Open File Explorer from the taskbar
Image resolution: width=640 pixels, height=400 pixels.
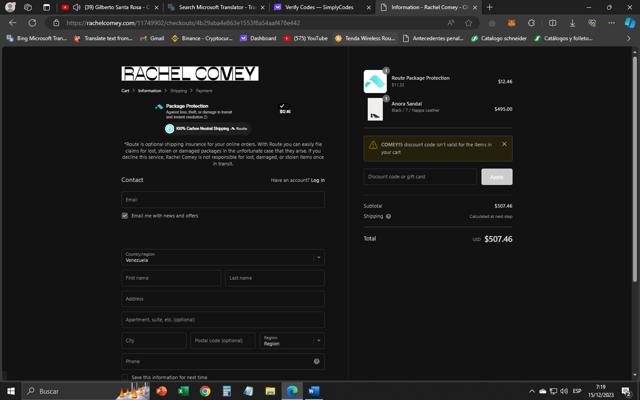point(270,391)
